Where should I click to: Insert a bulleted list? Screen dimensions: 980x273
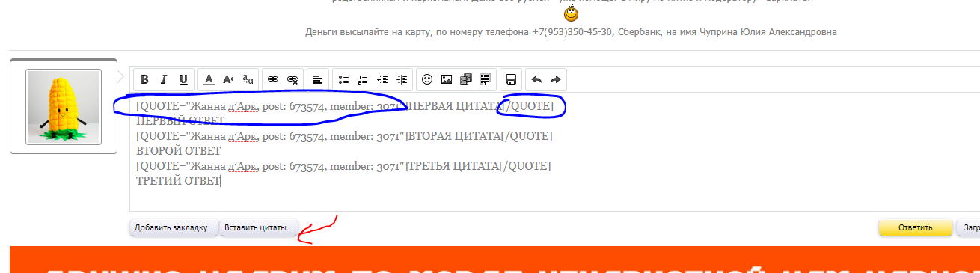click(343, 79)
